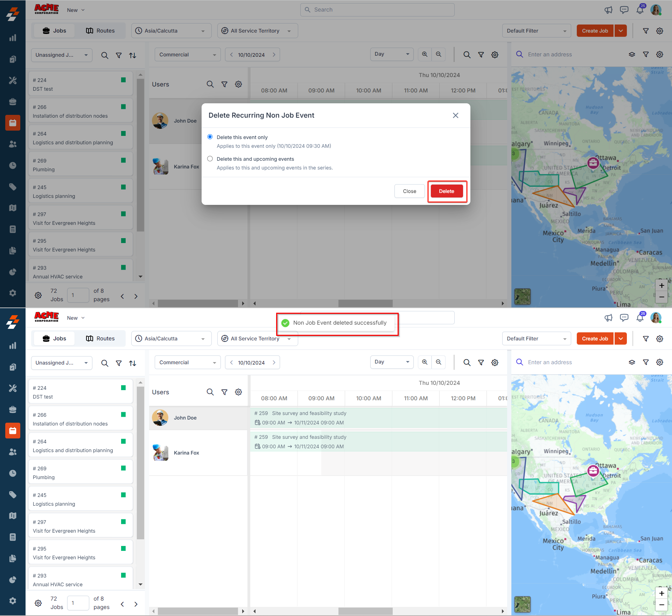Viewport: 672px width, 616px height.
Task: Open the dashboard bar chart sidebar icon in the toast screen
Action: (13, 346)
